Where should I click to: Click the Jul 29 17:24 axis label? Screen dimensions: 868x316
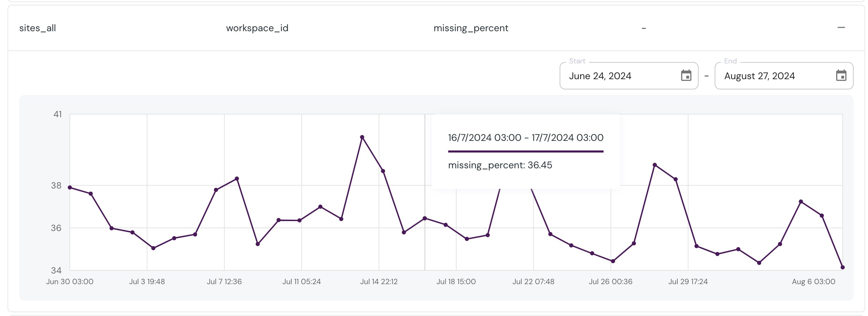(x=688, y=282)
